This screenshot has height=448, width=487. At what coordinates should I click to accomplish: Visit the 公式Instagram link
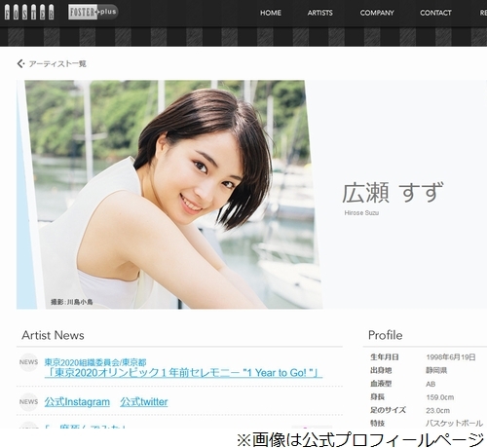(77, 402)
